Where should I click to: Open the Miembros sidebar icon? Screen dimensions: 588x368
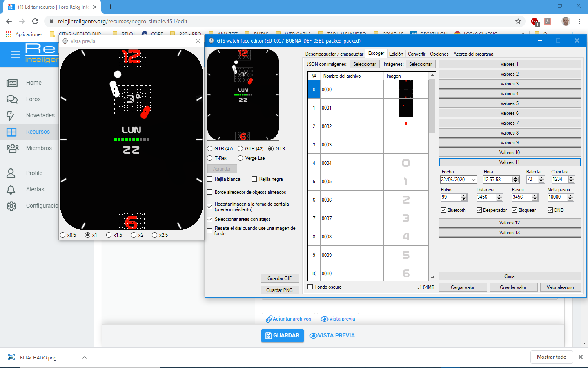[12, 148]
